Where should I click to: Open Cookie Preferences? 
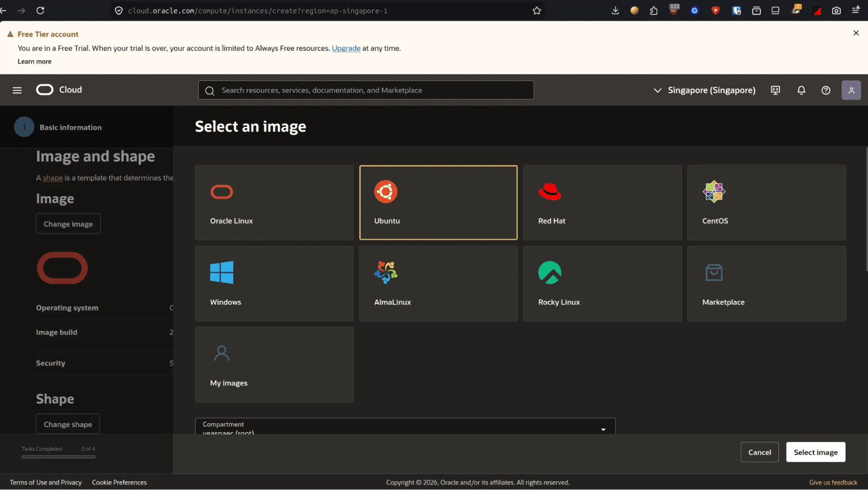pos(119,483)
